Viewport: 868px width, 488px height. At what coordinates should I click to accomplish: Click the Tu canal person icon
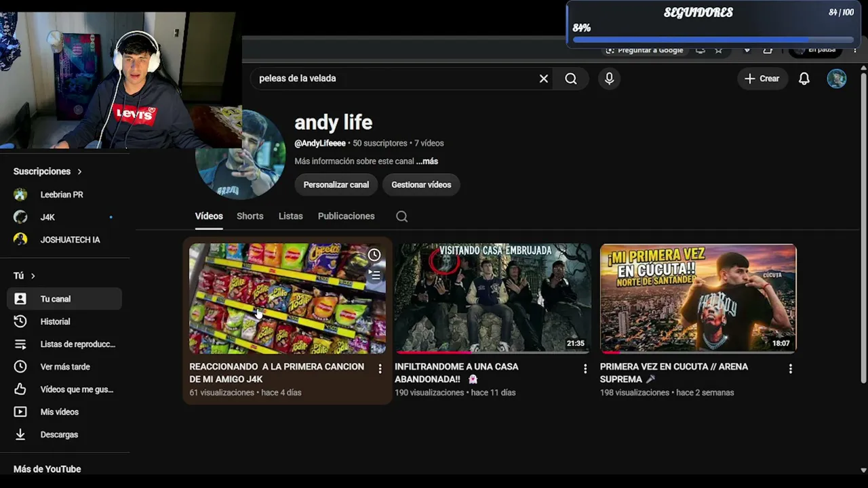[x=20, y=299]
